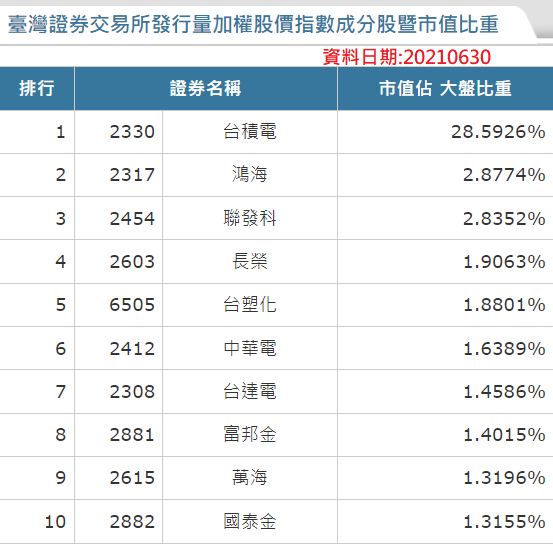This screenshot has height=544, width=553.
Task: Select stock code 2881
Action: 132,435
